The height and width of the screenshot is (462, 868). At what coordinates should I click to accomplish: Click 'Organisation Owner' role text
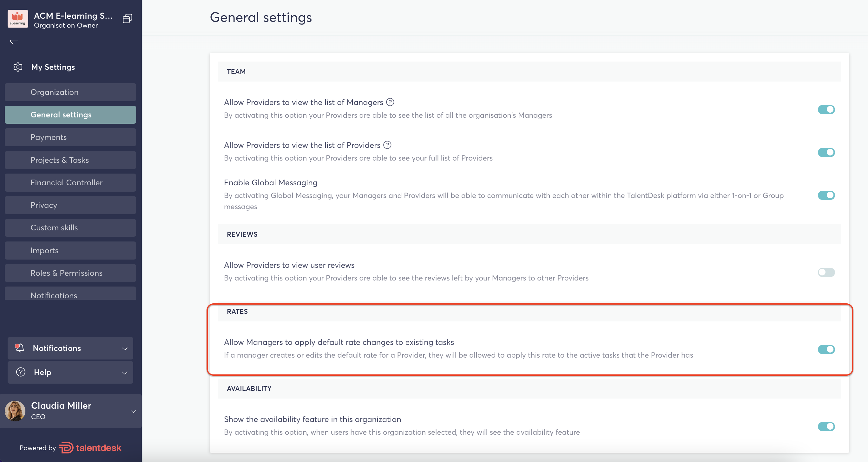[66, 25]
